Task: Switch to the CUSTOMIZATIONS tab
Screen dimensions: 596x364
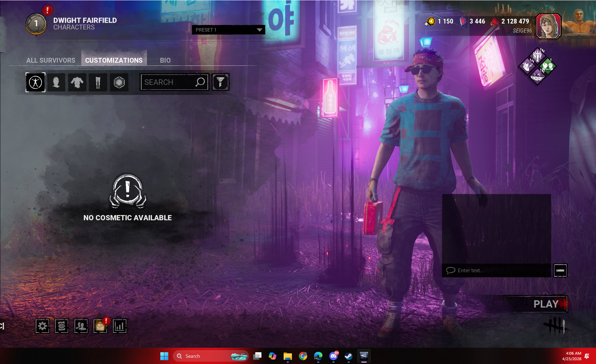Action: point(114,60)
